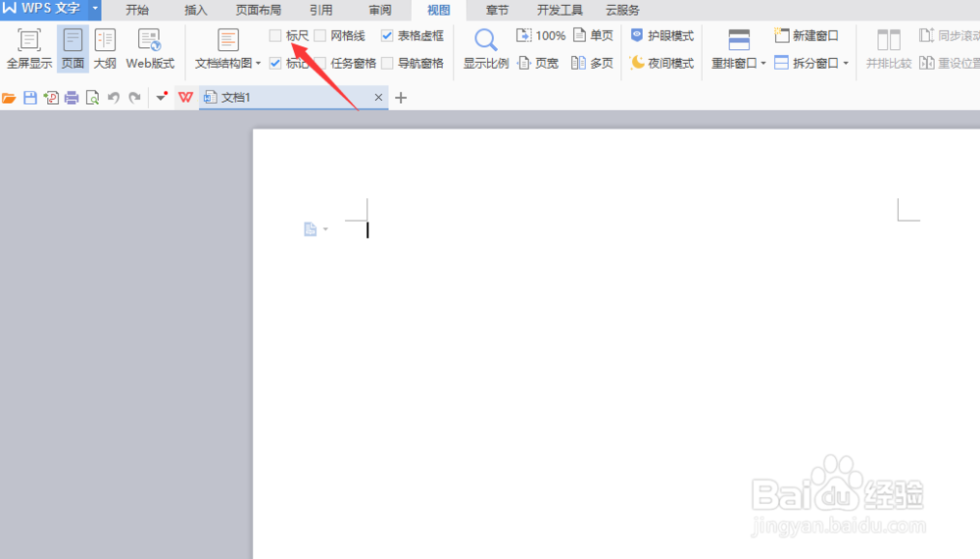The image size is (980, 559).
Task: Select the Page (页面) view mode
Action: click(73, 49)
